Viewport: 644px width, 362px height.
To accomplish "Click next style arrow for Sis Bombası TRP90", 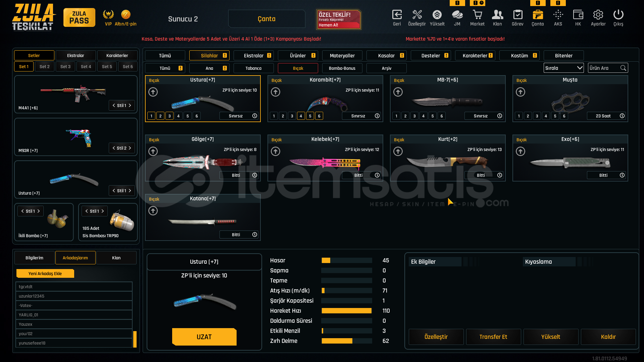I will tap(103, 211).
